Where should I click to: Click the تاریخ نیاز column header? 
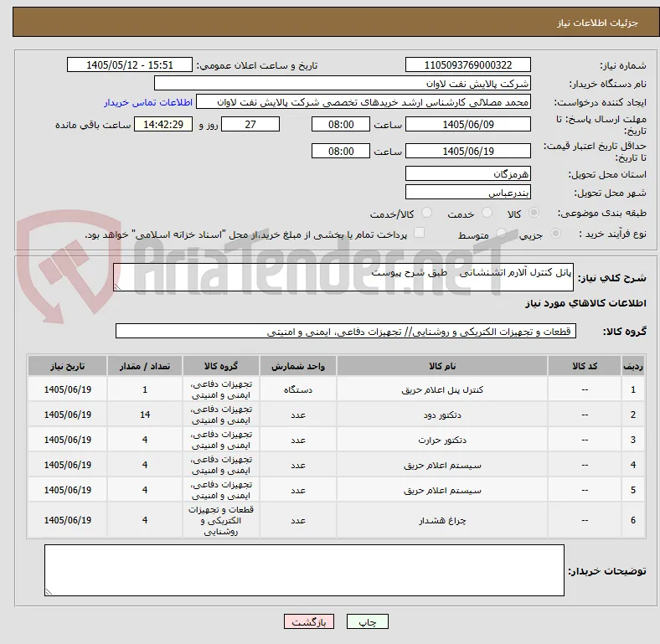click(67, 366)
